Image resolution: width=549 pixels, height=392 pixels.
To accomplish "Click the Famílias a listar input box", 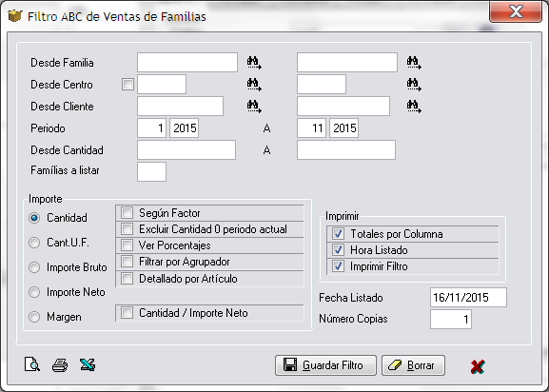I will (151, 171).
